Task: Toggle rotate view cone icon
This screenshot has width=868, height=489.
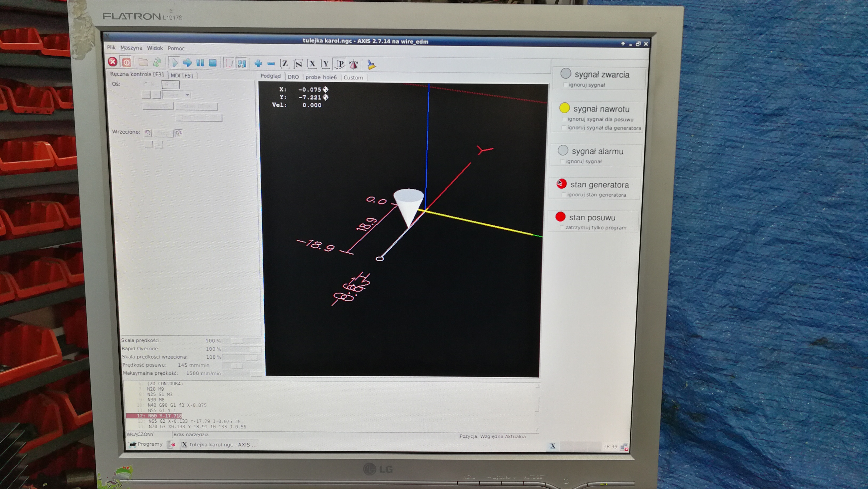Action: [353, 64]
